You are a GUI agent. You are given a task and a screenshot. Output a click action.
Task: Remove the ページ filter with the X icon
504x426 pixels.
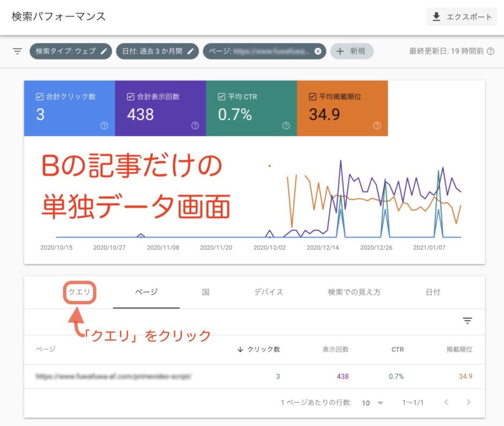pyautogui.click(x=318, y=51)
